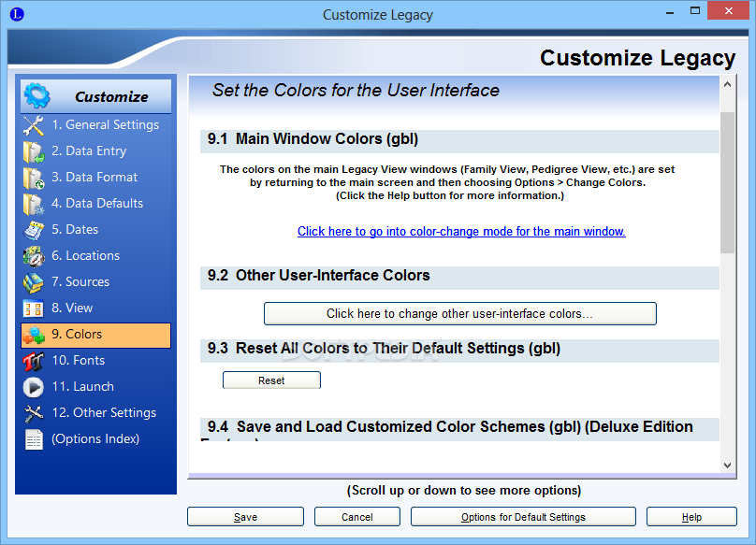
Task: Select 8. View section
Action: [95, 308]
